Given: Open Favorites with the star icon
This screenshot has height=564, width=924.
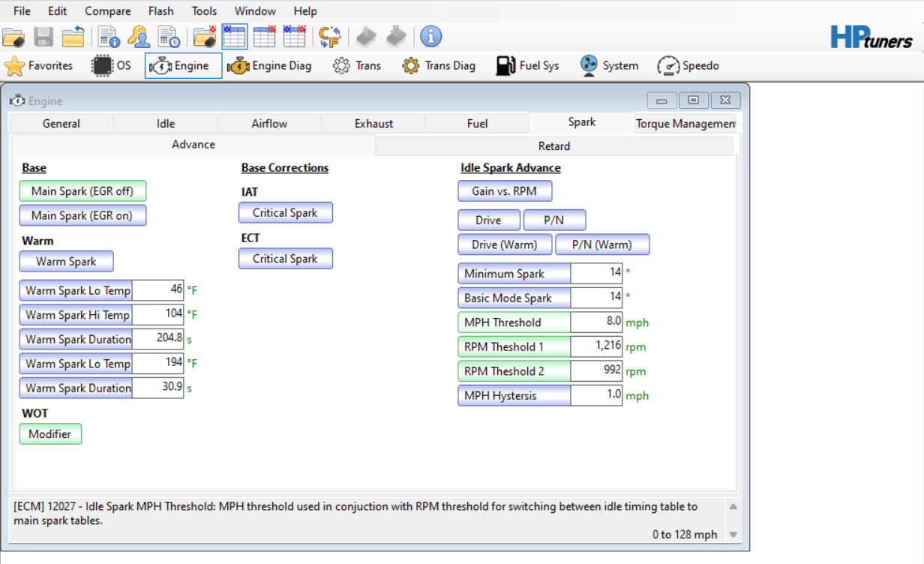Looking at the screenshot, I should [x=38, y=66].
